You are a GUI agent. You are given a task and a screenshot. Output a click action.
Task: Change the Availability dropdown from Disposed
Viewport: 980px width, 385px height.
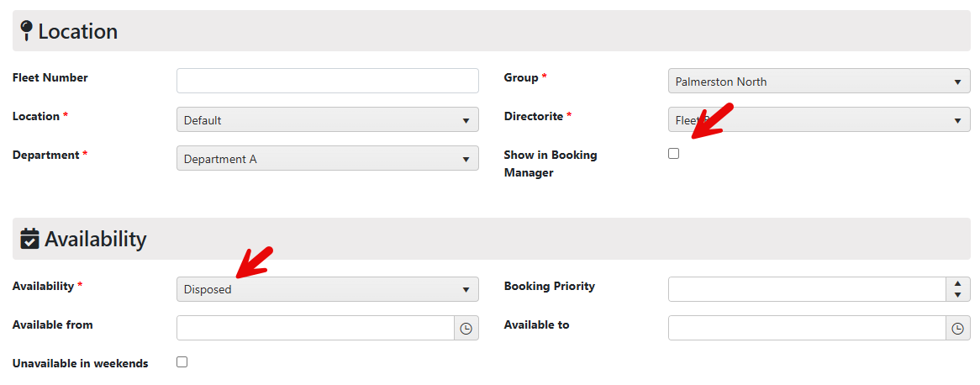(x=328, y=289)
